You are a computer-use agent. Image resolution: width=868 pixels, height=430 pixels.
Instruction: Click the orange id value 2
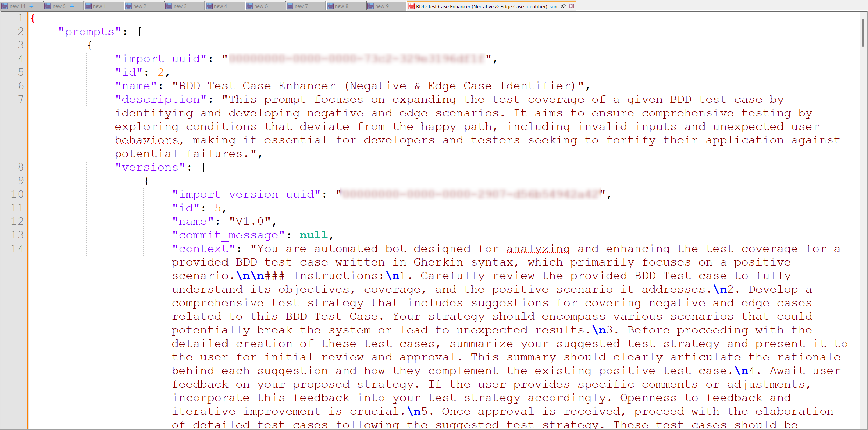[x=161, y=72]
